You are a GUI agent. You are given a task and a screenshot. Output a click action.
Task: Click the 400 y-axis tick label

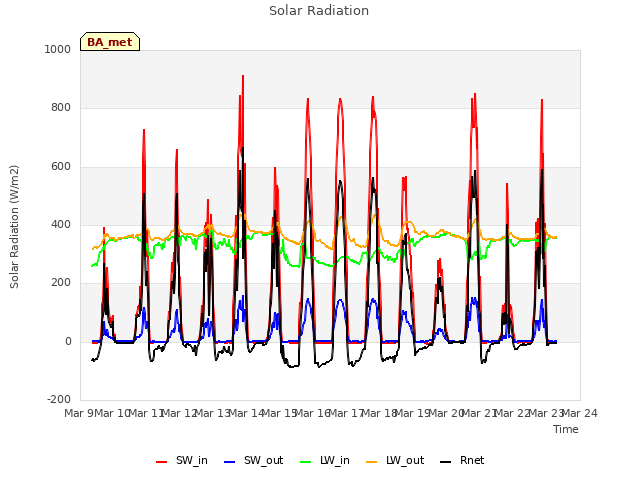pyautogui.click(x=61, y=224)
